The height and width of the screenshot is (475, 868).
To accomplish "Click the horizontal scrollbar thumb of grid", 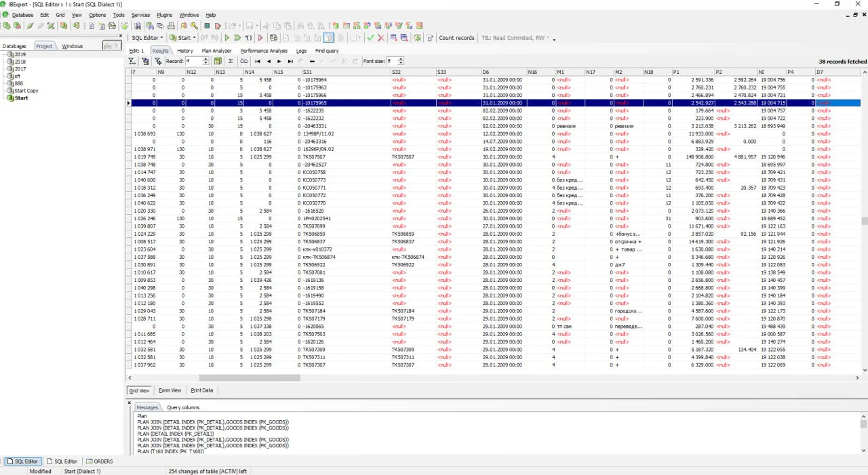I will [x=250, y=377].
